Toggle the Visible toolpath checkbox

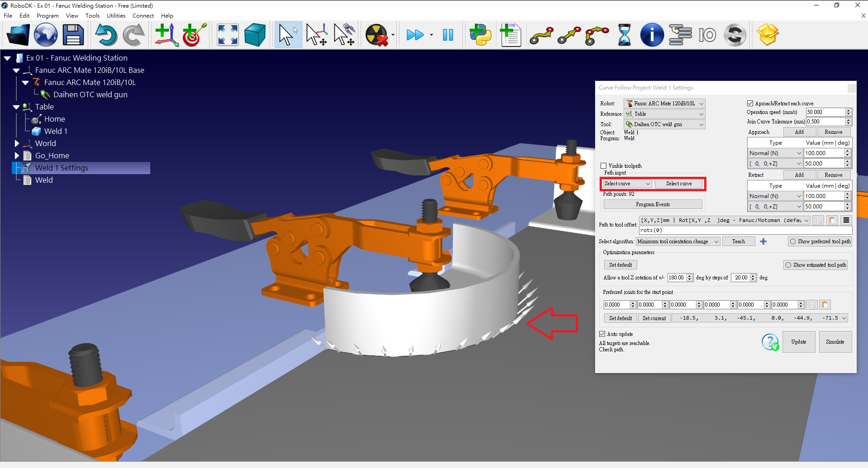click(604, 166)
